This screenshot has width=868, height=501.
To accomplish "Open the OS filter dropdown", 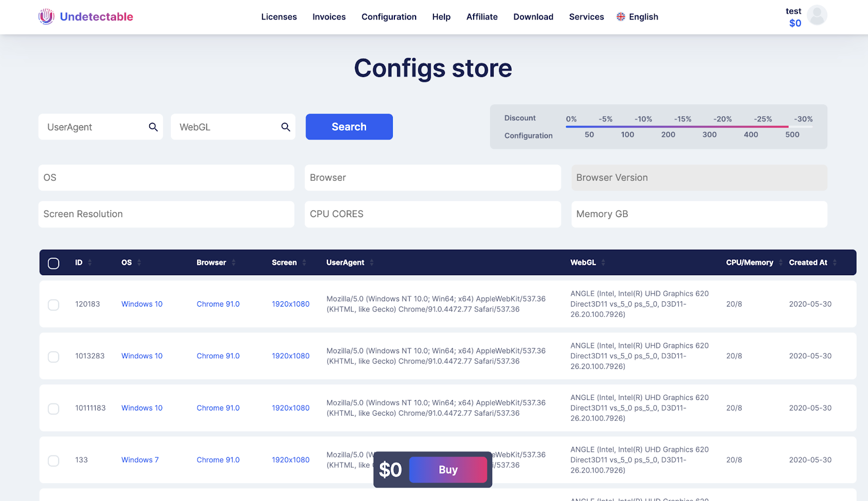I will [x=166, y=177].
